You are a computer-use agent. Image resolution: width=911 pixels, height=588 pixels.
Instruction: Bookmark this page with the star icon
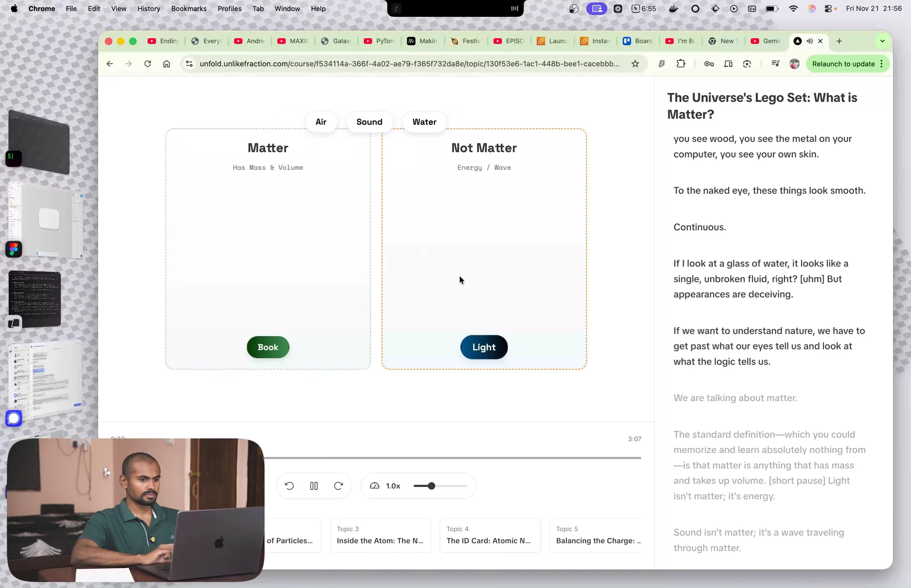(635, 64)
